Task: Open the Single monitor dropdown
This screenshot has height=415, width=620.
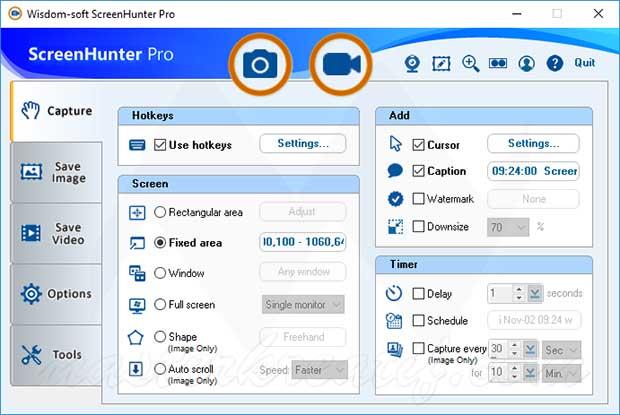Action: pyautogui.click(x=303, y=304)
